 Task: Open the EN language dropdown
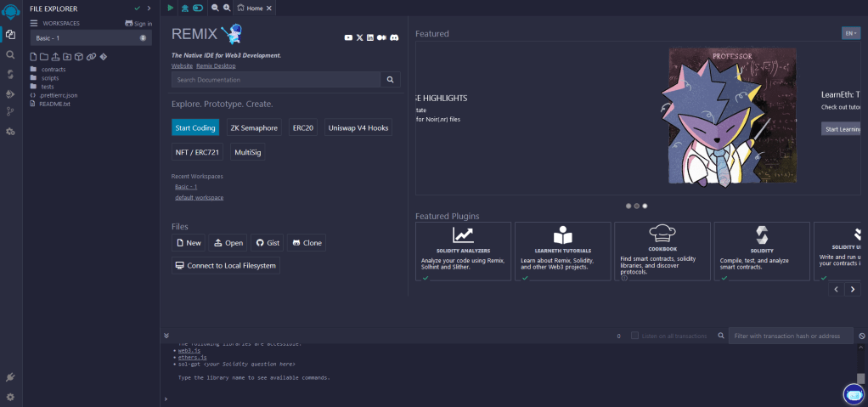851,33
